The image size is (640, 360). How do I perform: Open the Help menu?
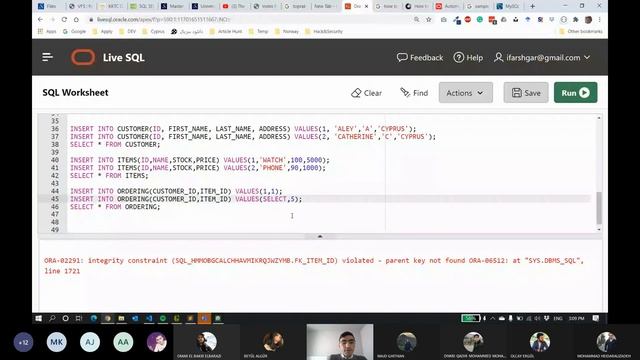[x=468, y=58]
